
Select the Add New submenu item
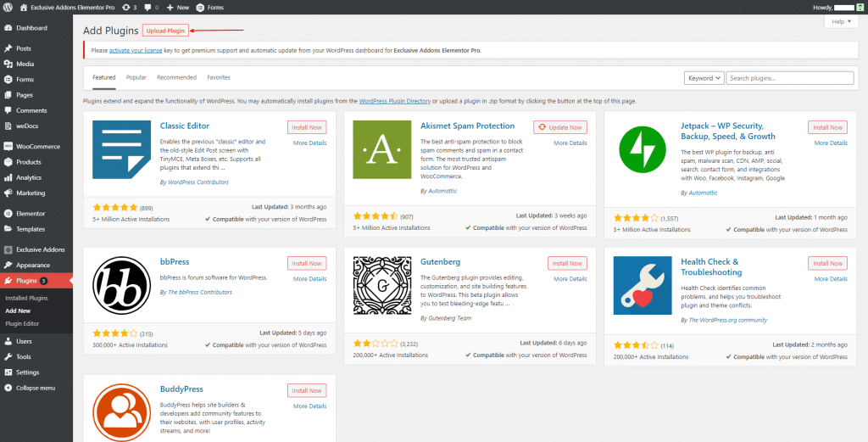pos(19,311)
